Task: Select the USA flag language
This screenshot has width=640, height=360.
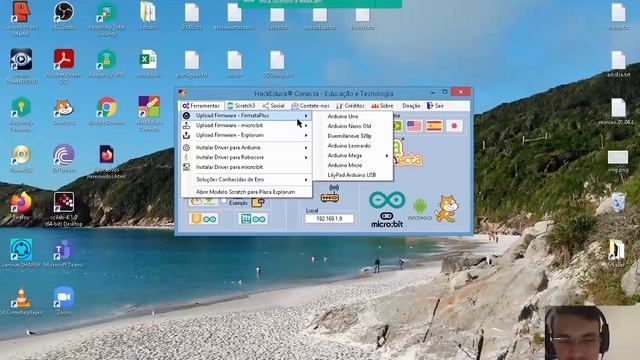Action: 414,126
